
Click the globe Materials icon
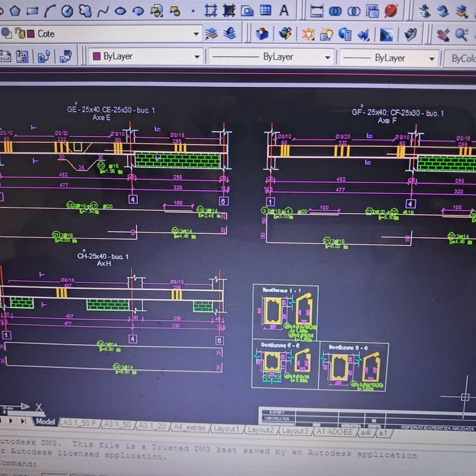345,34
